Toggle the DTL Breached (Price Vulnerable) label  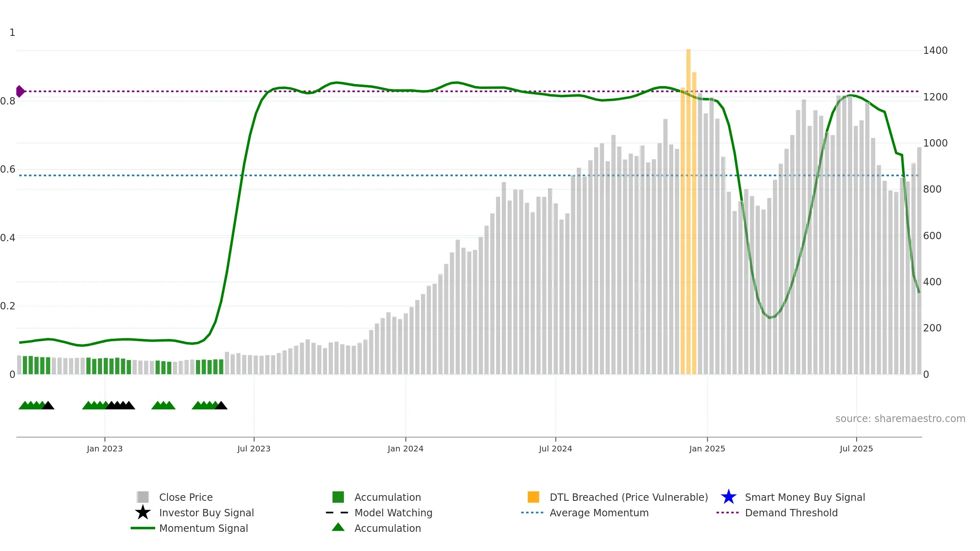point(629,497)
